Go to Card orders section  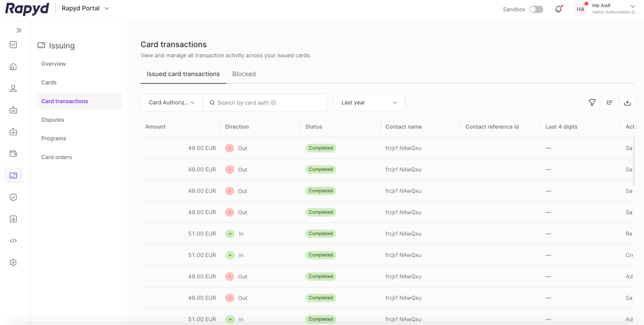point(56,157)
